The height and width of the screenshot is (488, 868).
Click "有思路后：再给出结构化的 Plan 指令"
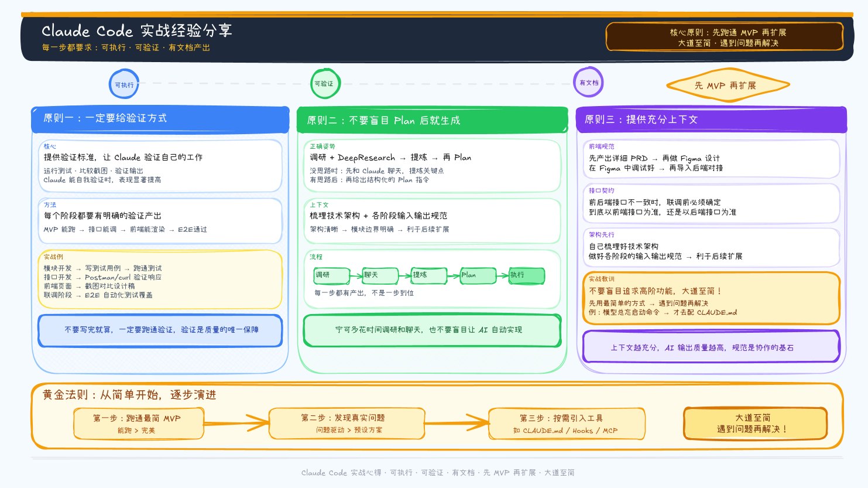(369, 180)
